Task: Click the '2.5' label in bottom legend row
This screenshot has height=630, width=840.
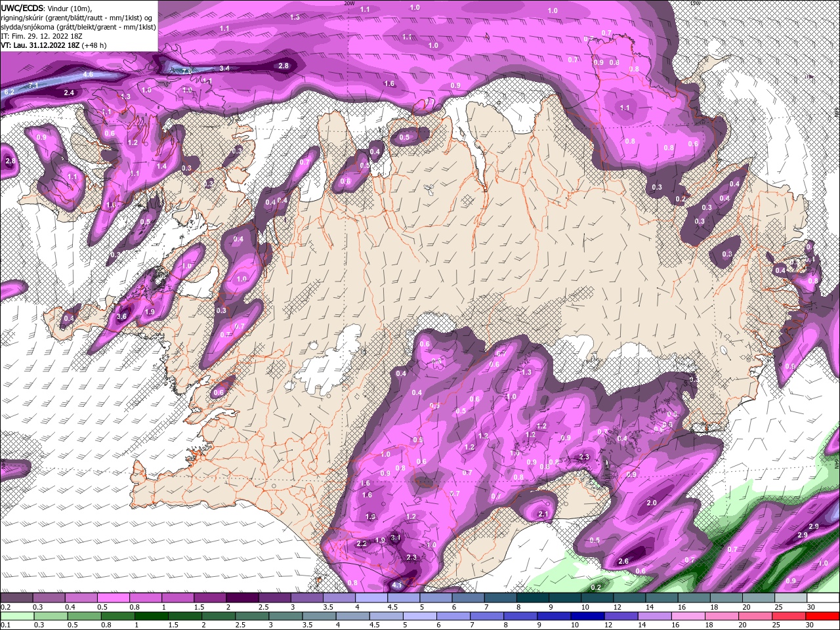Action: point(240,625)
